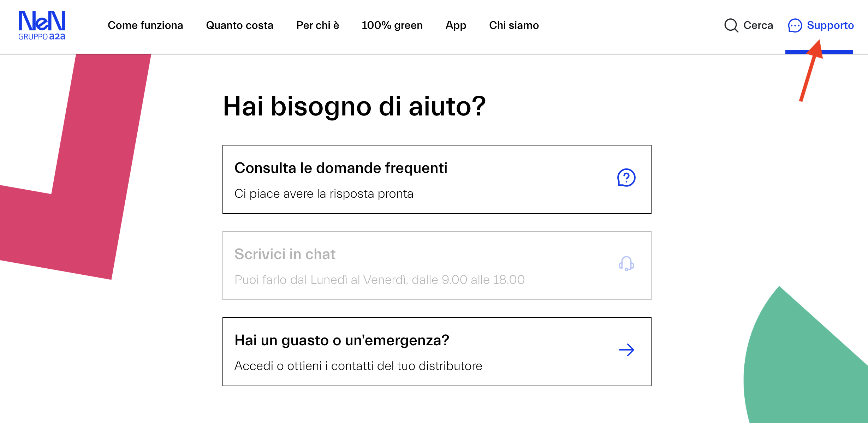Click the Hai bisogno di aiuto heading

click(354, 106)
